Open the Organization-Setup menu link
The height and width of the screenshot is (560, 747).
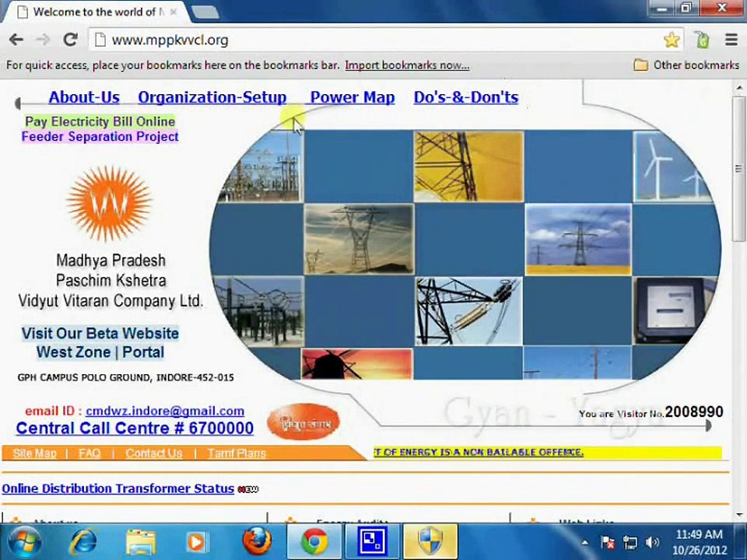212,97
